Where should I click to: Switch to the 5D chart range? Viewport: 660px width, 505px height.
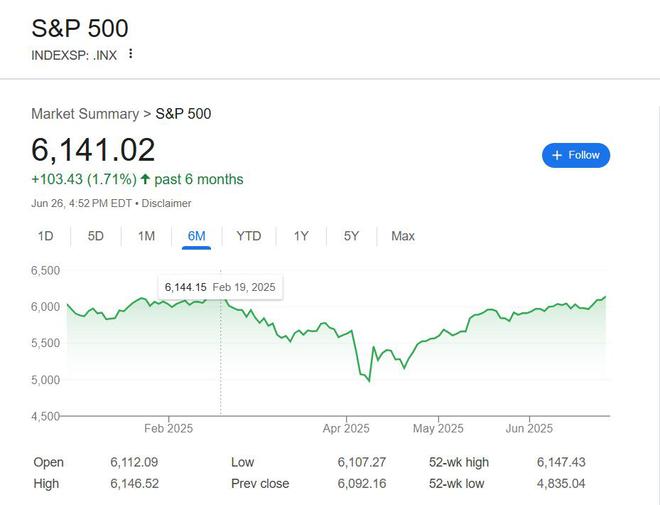[96, 236]
